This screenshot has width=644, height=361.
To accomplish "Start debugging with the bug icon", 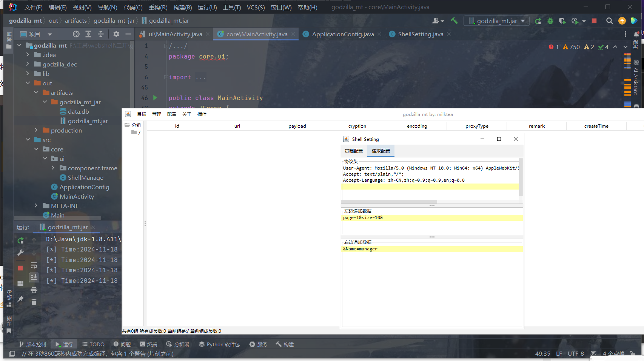I will [x=550, y=21].
